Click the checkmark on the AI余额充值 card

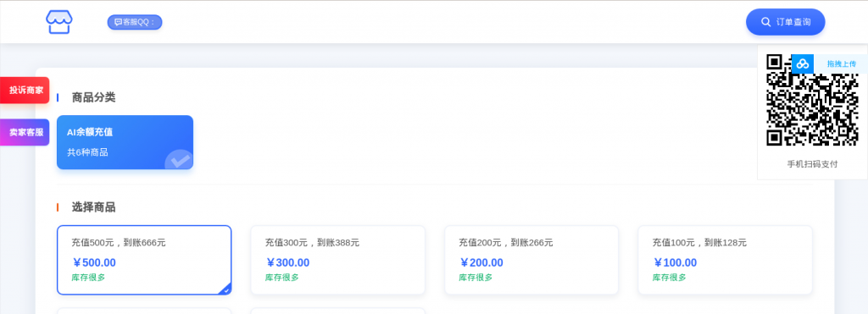tap(179, 161)
